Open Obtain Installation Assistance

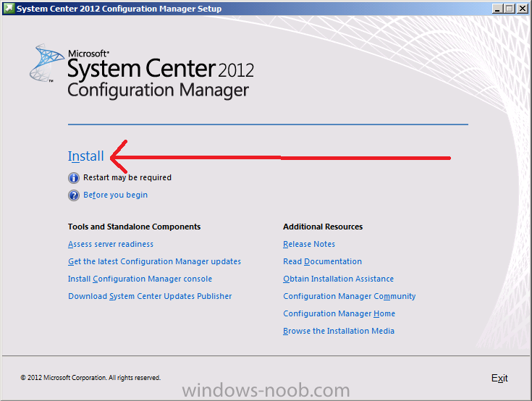tap(338, 279)
